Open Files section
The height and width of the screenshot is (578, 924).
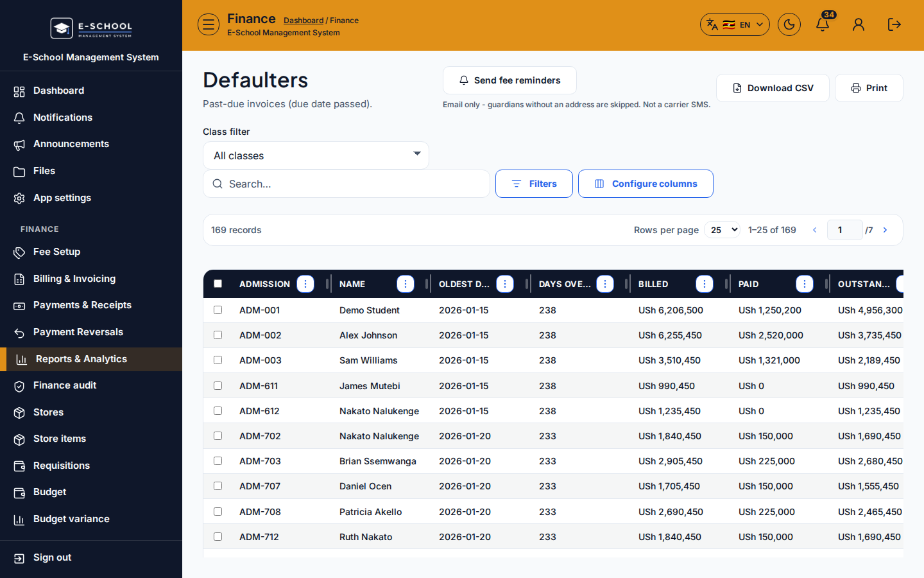coord(91,171)
